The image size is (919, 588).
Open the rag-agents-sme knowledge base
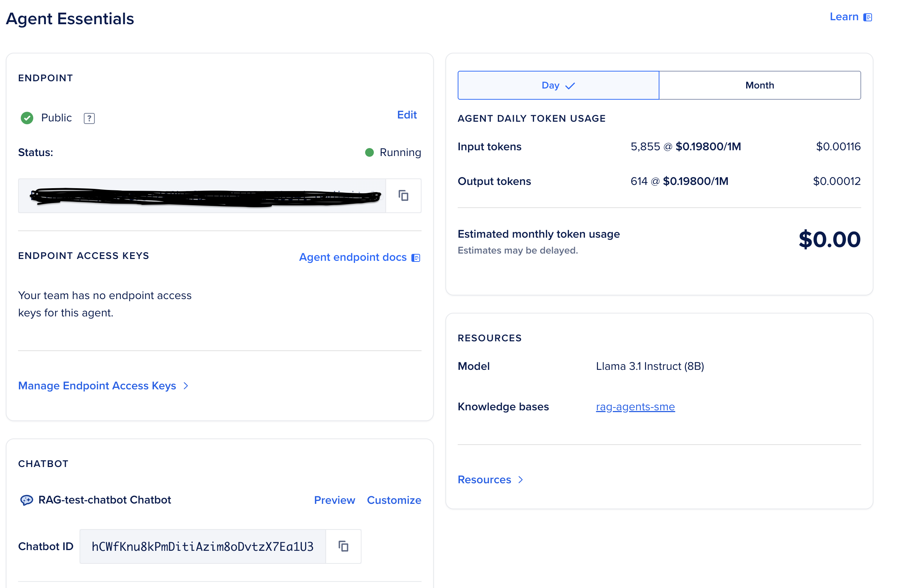[x=635, y=407]
